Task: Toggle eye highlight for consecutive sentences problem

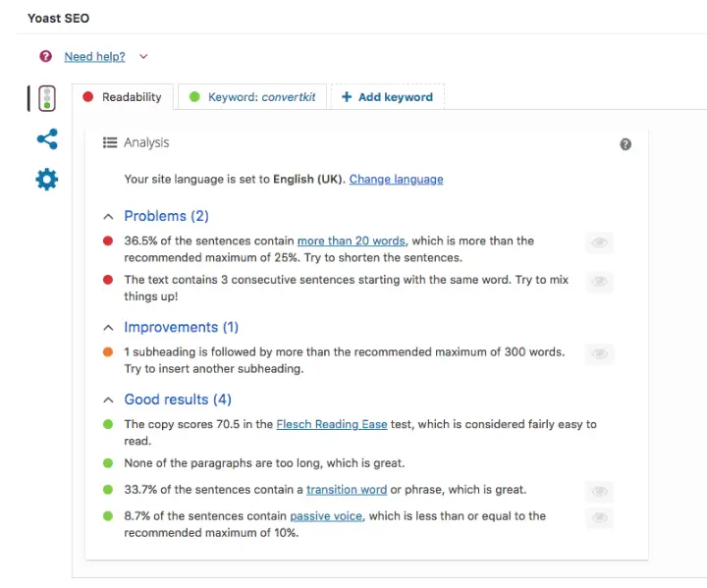Action: click(599, 282)
